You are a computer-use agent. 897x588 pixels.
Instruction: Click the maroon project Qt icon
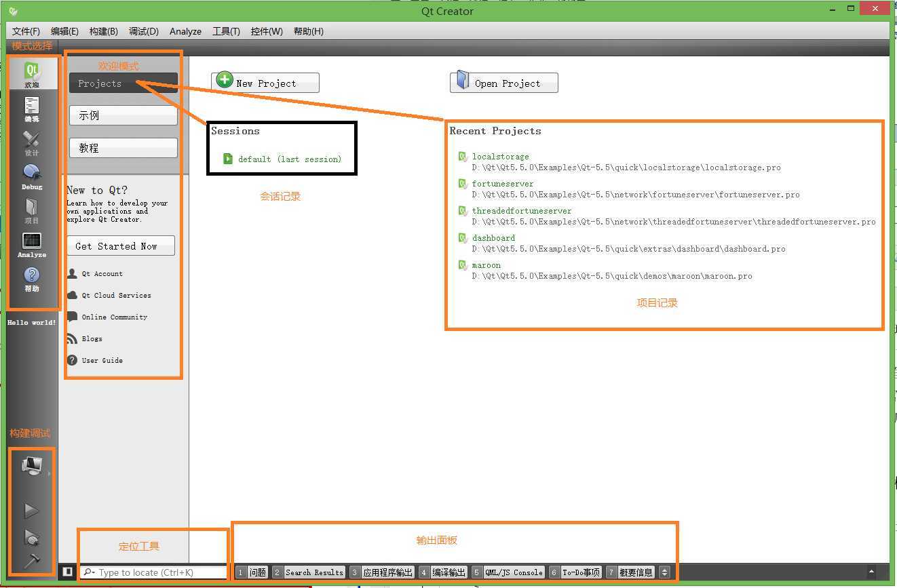tap(463, 265)
